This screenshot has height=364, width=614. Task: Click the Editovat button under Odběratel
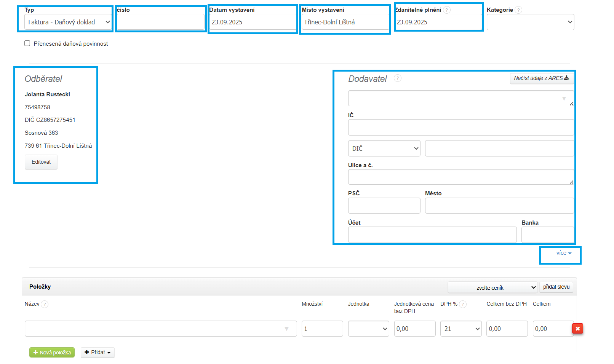pyautogui.click(x=41, y=162)
